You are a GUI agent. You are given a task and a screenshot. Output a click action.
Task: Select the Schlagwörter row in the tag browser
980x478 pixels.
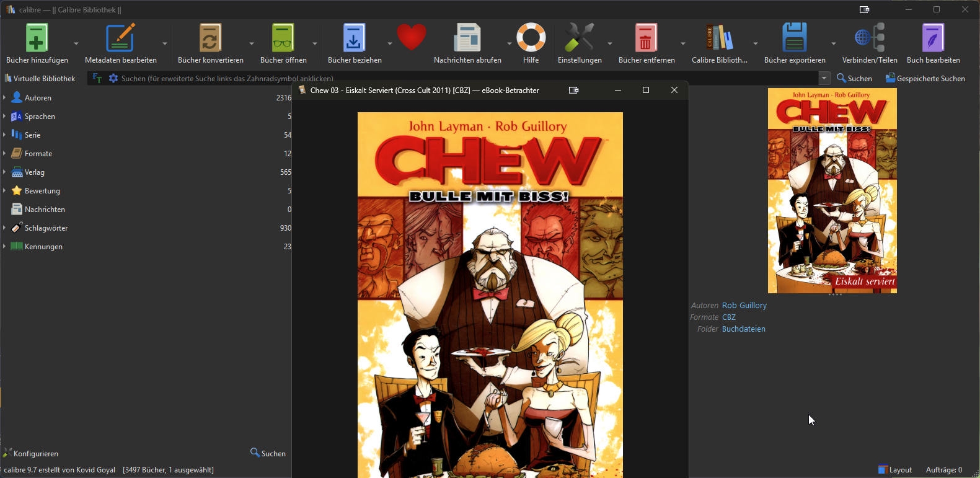[x=146, y=228]
